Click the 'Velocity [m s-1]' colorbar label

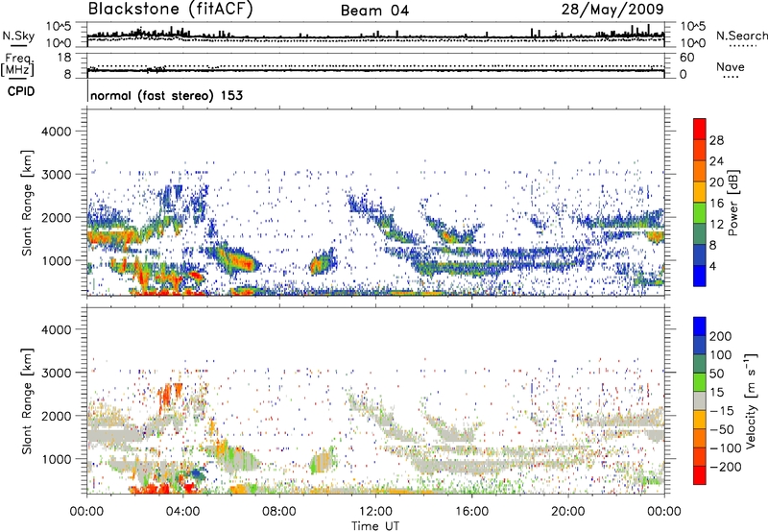752,400
